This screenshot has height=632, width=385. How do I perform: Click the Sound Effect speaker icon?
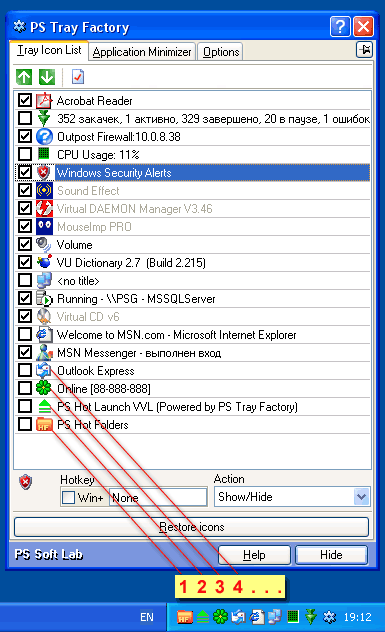[44, 191]
